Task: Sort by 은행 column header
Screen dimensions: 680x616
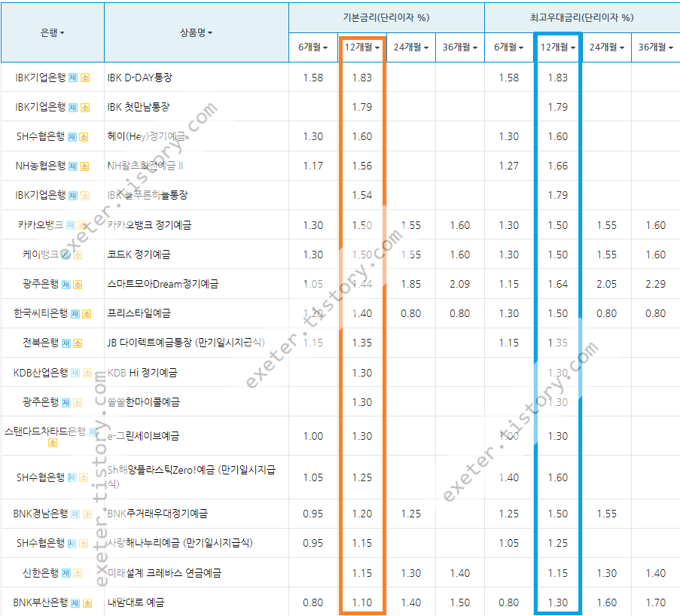Action: point(53,32)
